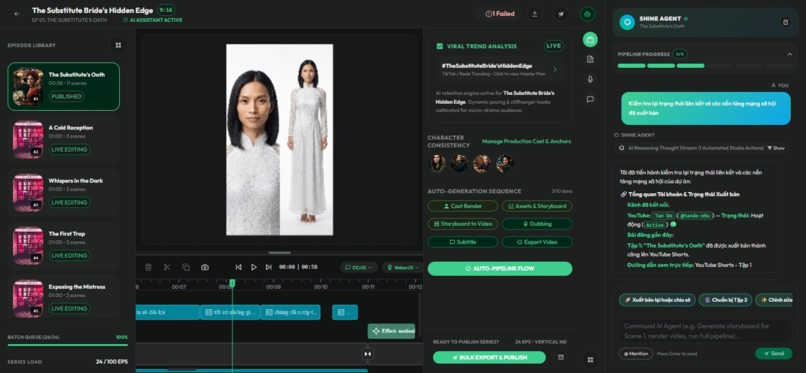Toggle the LIVE badge in Viral Trend Analysis

[554, 46]
